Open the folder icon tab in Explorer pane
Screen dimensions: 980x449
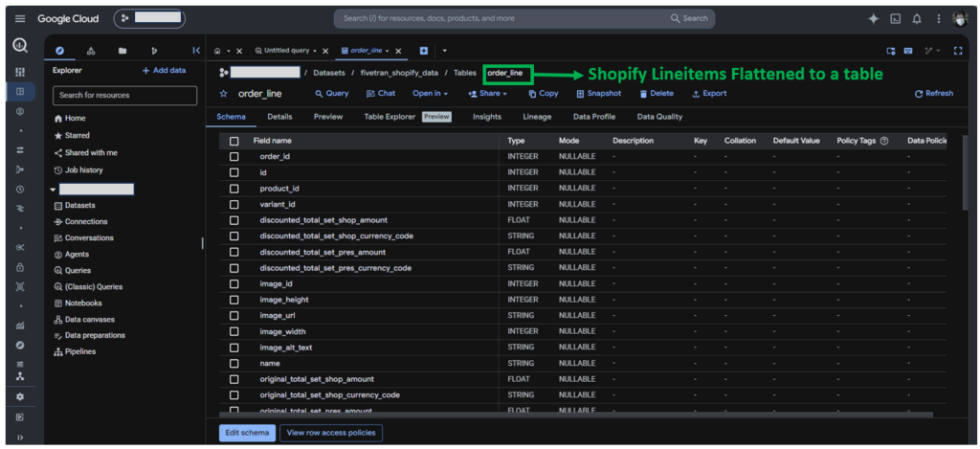[122, 51]
